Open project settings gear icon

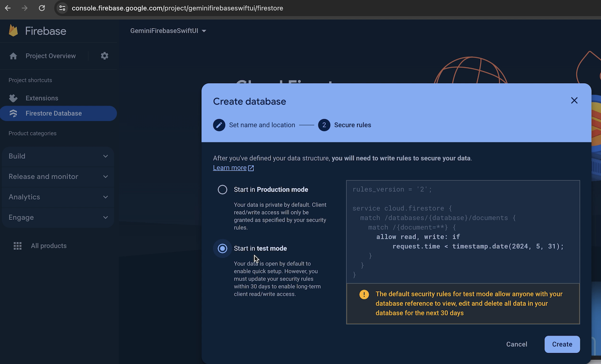point(105,56)
